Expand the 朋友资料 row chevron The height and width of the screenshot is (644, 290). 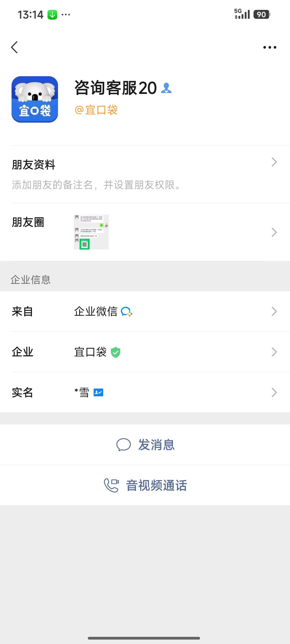point(274,162)
